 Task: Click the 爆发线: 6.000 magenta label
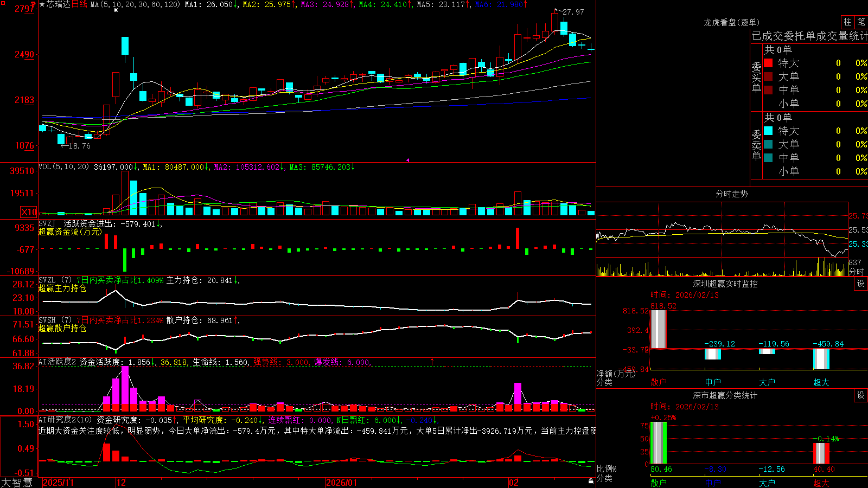click(342, 362)
